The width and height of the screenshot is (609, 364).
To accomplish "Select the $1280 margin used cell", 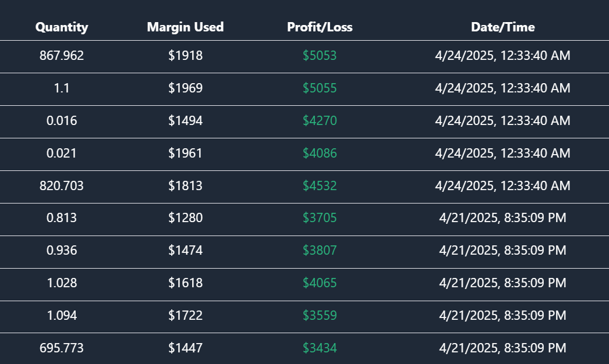I will click(185, 218).
